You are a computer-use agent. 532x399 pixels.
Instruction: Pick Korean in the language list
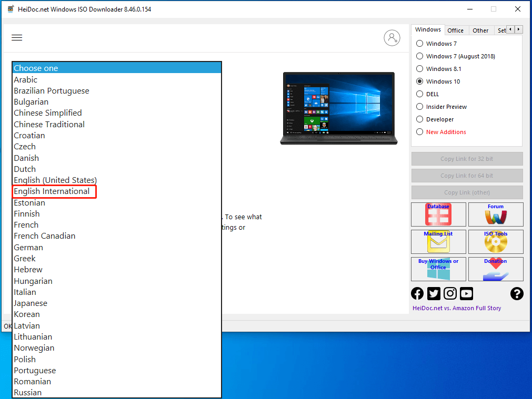click(x=117, y=314)
